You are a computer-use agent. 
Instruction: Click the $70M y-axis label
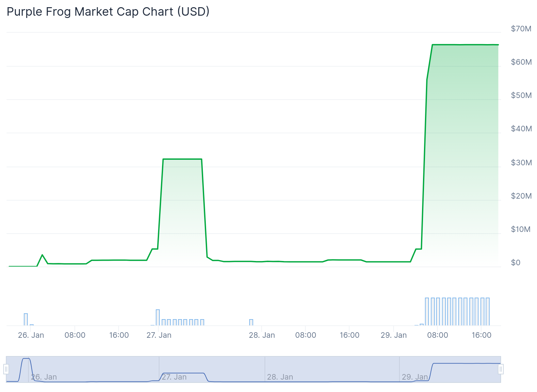521,29
